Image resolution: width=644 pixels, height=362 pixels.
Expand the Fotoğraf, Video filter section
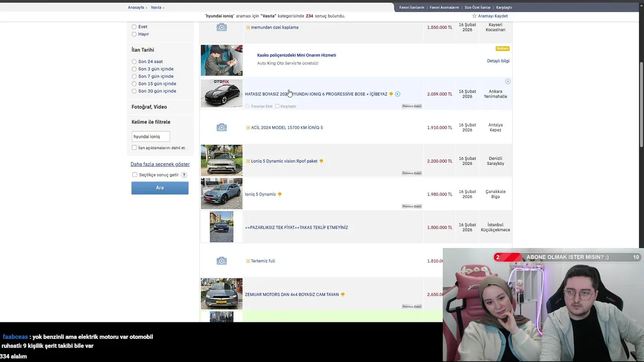point(149,107)
